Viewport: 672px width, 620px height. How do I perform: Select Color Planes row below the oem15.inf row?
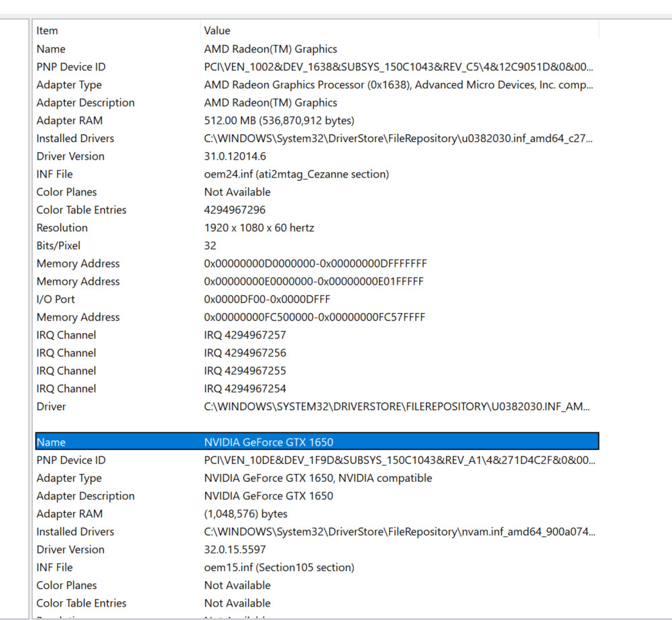pos(317,585)
